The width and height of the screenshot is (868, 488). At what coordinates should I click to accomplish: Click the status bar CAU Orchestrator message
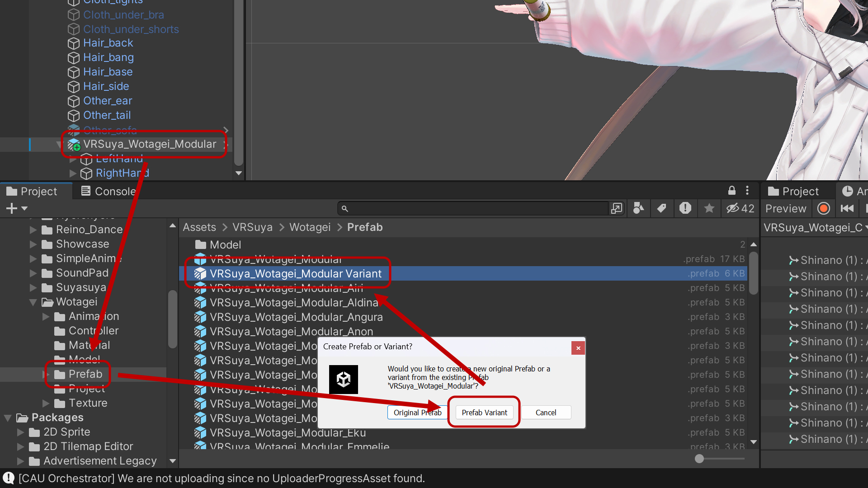coord(222,478)
